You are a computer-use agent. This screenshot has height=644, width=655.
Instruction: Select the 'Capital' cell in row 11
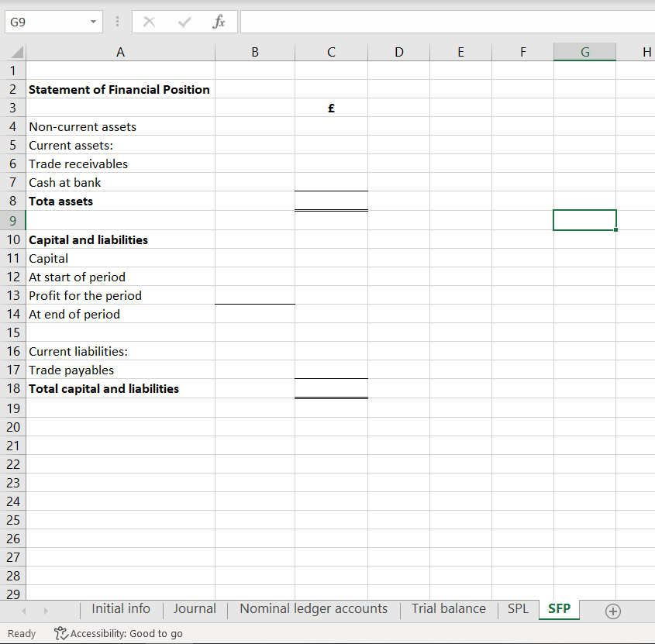coord(120,259)
